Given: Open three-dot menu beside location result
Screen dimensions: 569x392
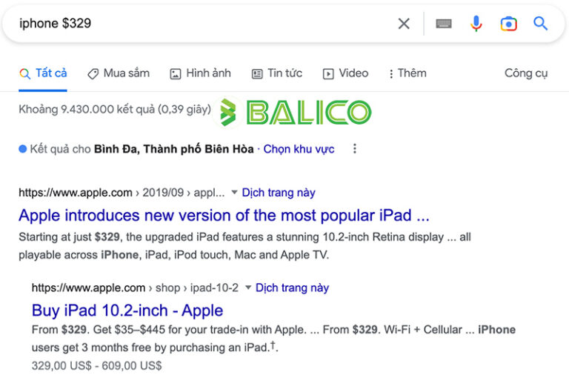Looking at the screenshot, I should tap(355, 148).
